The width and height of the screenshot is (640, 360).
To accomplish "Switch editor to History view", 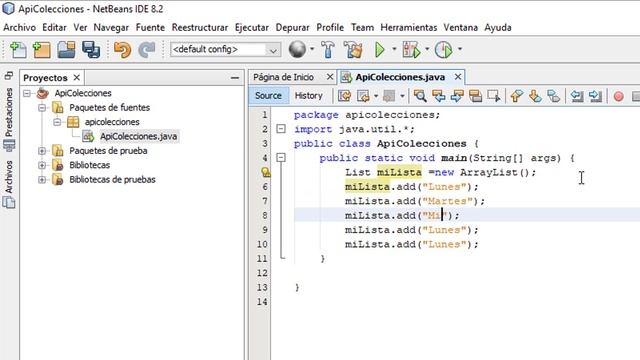I will point(309,96).
